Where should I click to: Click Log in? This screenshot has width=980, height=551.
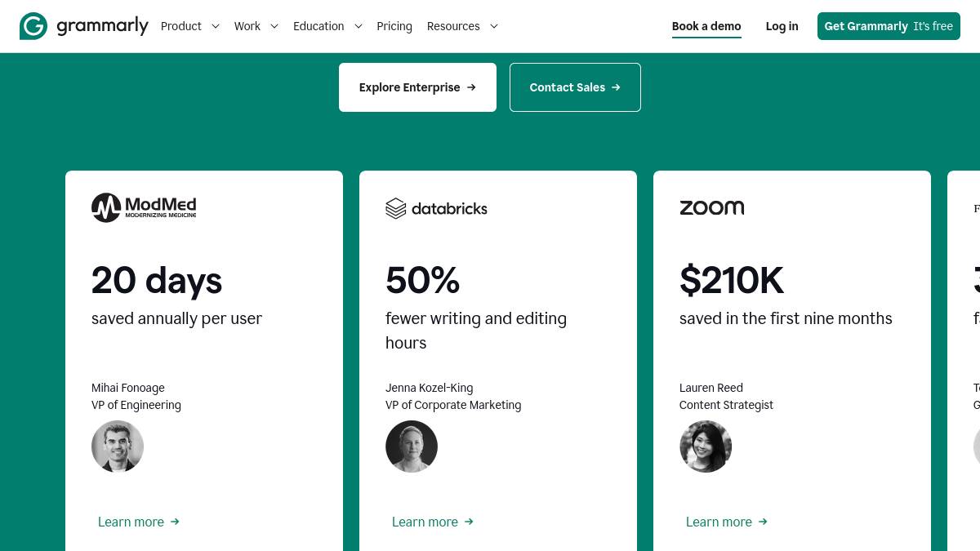782,26
